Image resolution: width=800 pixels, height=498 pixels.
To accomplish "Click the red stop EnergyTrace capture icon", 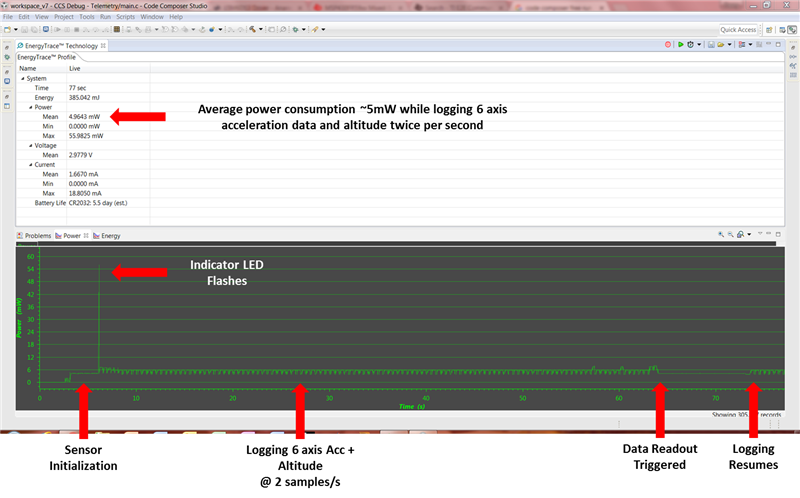I will pos(668,45).
